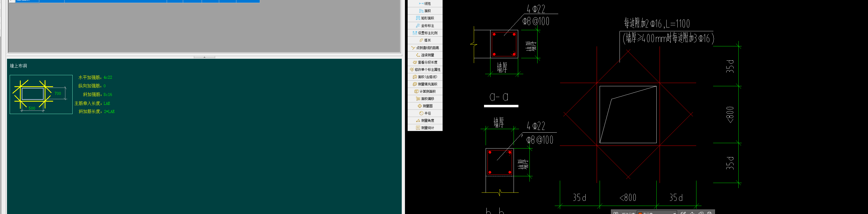Viewport: 868px width, 214px height.
Task: Select the 半径 radius tool
Action: point(425,113)
